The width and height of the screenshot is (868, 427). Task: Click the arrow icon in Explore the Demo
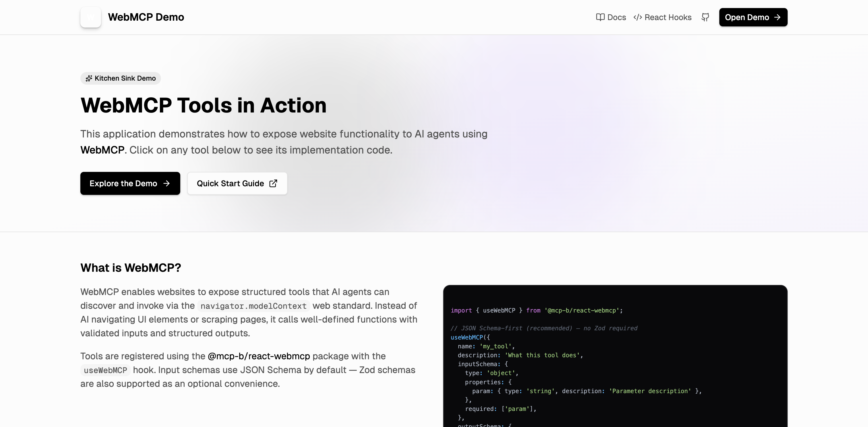tap(167, 184)
